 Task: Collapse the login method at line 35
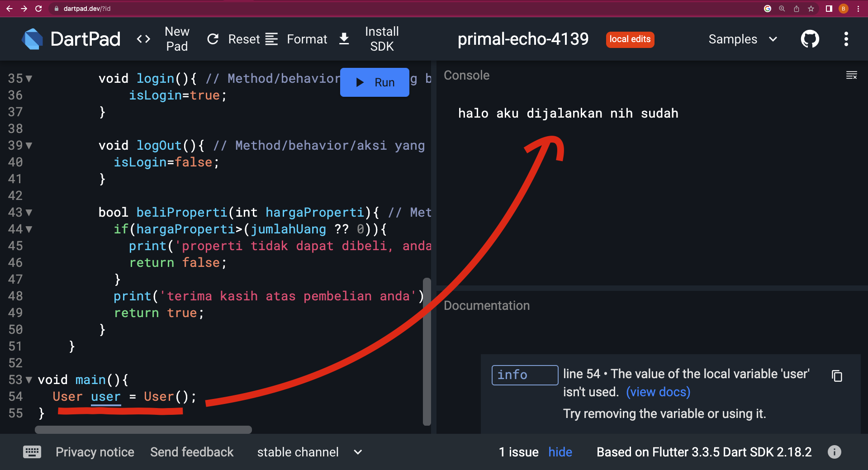[29, 79]
